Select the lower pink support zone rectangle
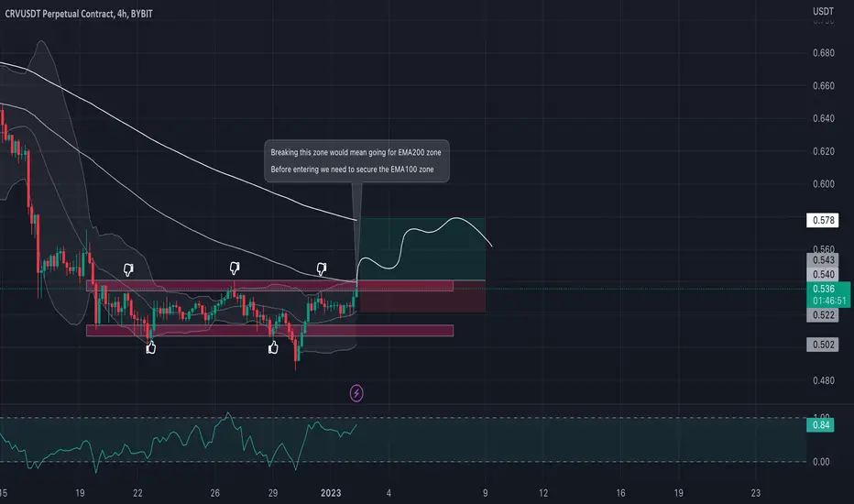Viewport: 854px width, 504px height. (x=269, y=330)
